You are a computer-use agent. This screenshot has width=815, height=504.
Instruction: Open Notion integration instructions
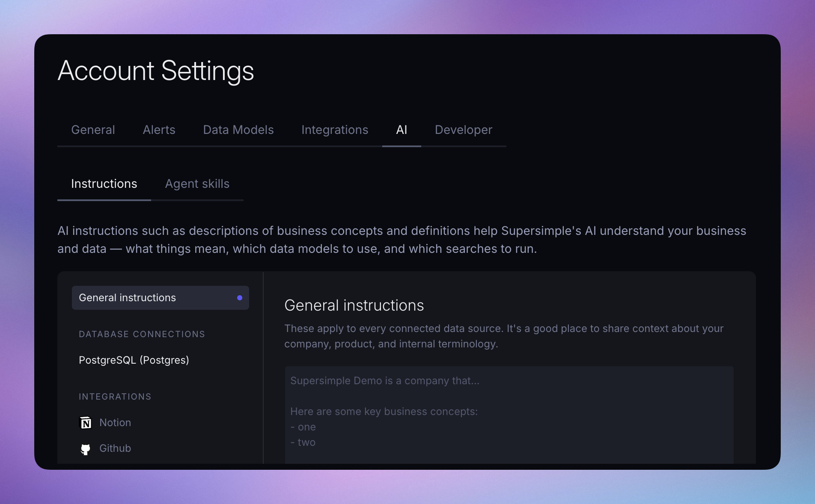pos(115,423)
